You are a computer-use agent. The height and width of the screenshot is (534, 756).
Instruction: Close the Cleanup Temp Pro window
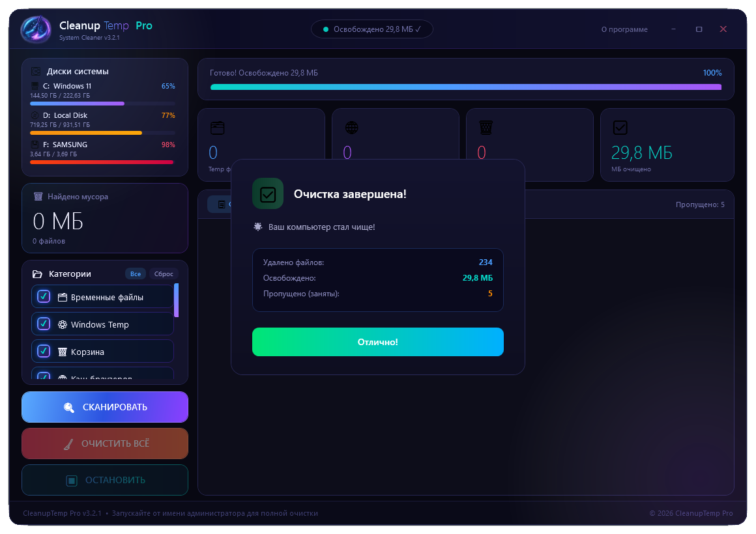pyautogui.click(x=723, y=29)
